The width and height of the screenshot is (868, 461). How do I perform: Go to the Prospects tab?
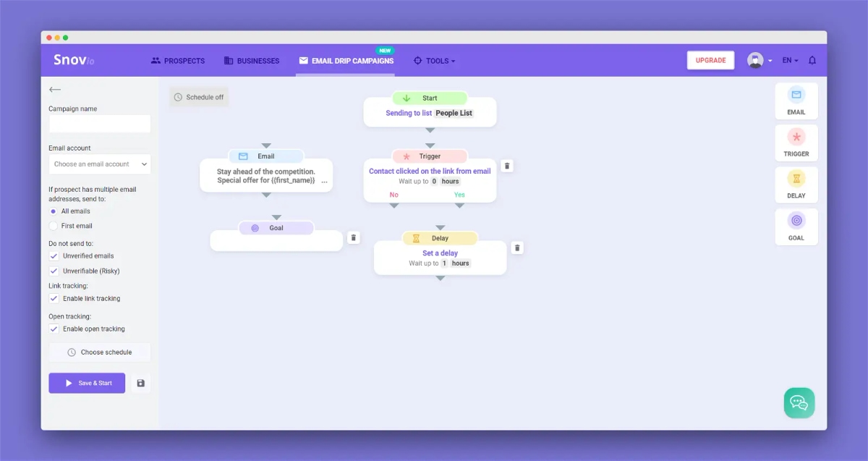coord(178,61)
